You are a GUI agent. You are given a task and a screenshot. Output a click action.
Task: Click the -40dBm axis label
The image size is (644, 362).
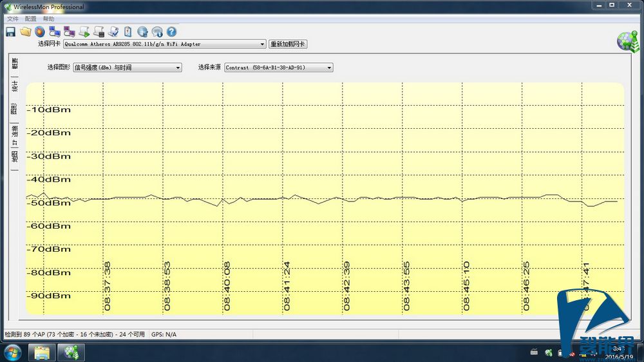pos(49,179)
